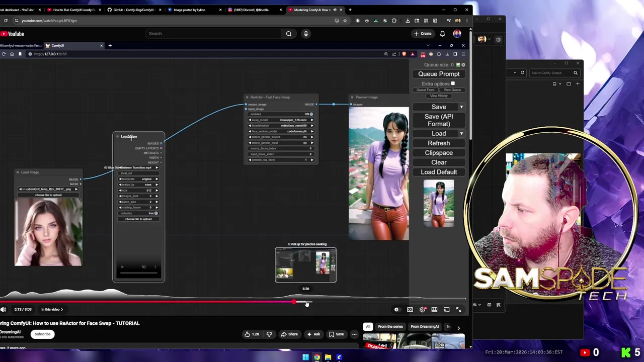Screen dimensions: 644x362
Task: Change swap_model with its right arrow
Action: point(312,120)
